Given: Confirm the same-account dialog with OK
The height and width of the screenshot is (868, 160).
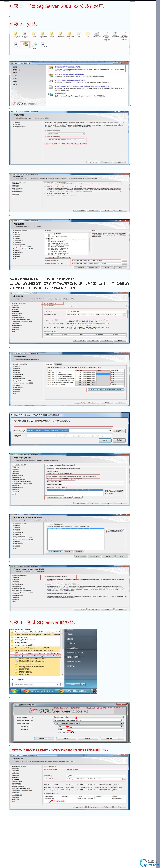Looking at the screenshot, I should pyautogui.click(x=105, y=440).
